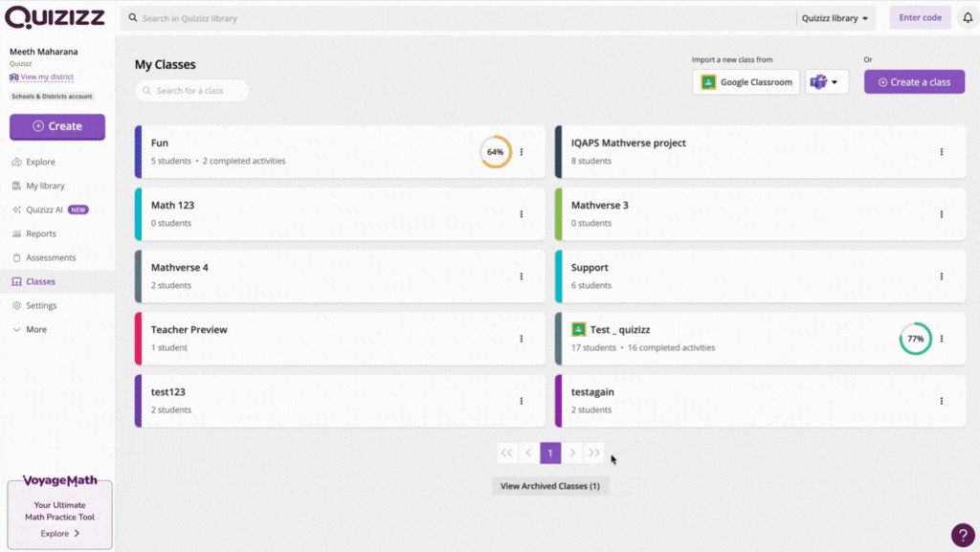Viewport: 980px width, 552px height.
Task: Click the 64% progress ring on Fun
Action: 496,152
